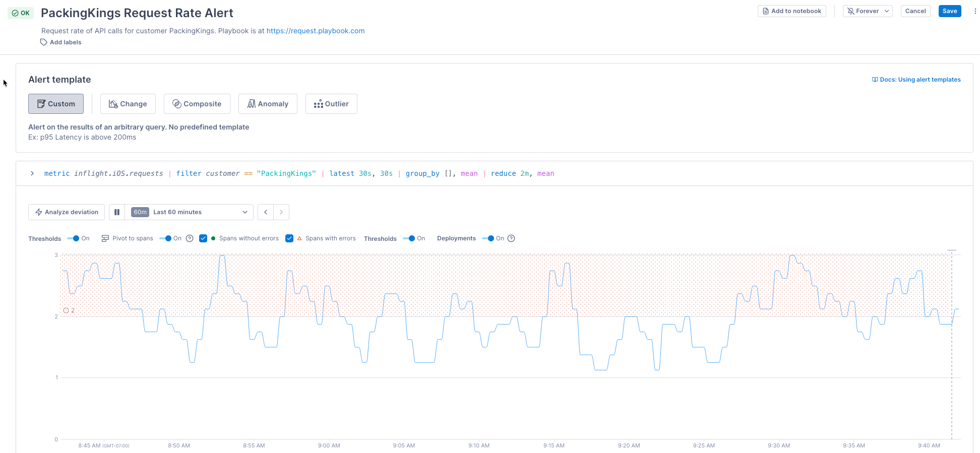Toggle off the Pivot to spans switch
The width and height of the screenshot is (980, 453).
point(165,238)
